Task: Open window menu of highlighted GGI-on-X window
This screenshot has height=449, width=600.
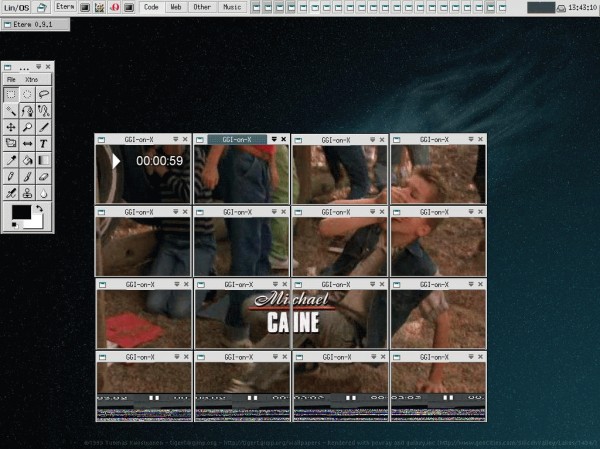Action: click(199, 140)
